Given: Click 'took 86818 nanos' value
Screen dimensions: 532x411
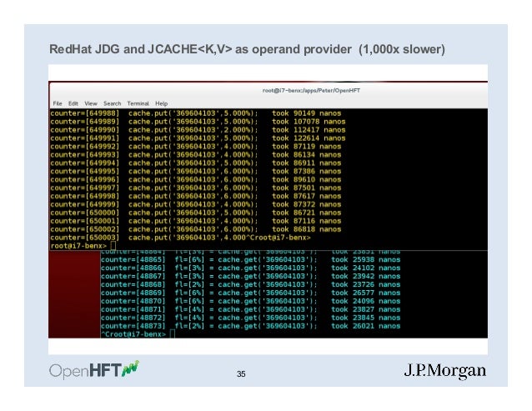Looking at the screenshot, I should coord(306,229).
